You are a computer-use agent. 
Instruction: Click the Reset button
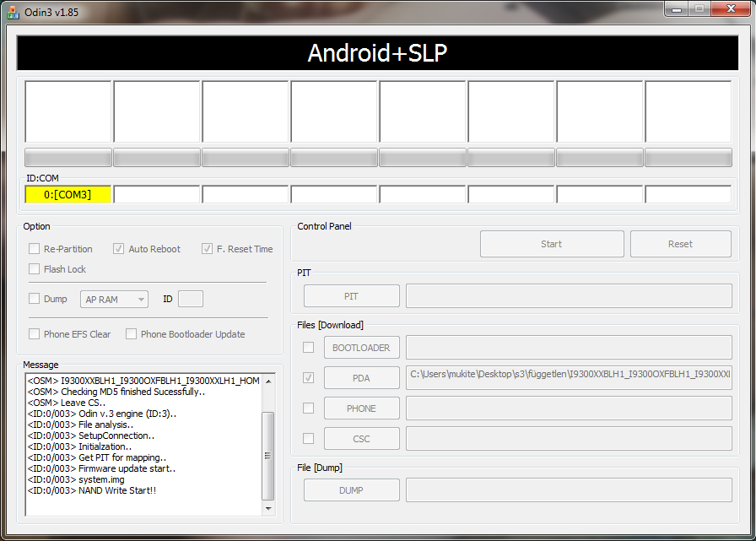(680, 244)
